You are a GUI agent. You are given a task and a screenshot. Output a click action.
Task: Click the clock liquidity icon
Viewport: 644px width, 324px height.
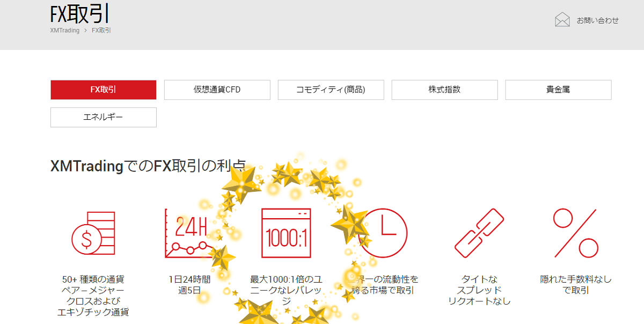click(x=383, y=233)
